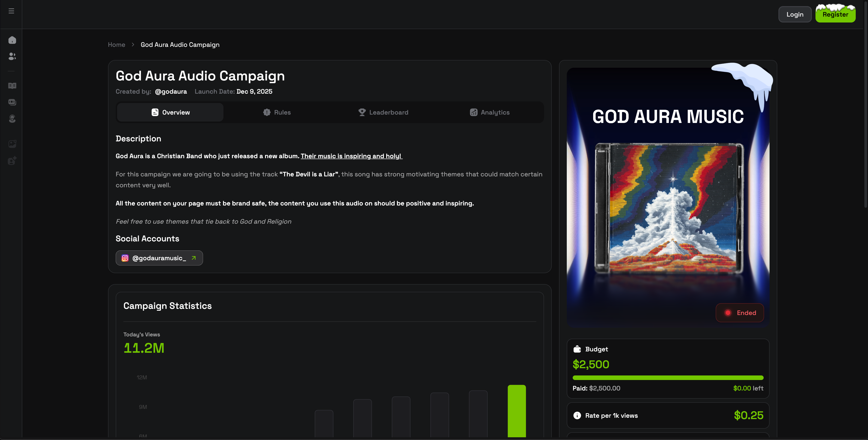The height and width of the screenshot is (440, 868).
Task: Click the @godaura creator name
Action: pos(171,92)
